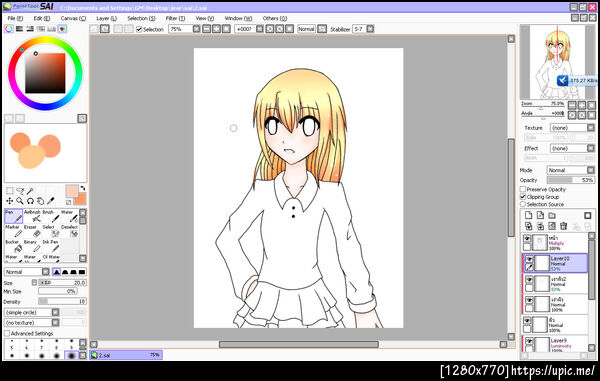
Task: Choose the flattest brush edge shape
Action: [82, 272]
